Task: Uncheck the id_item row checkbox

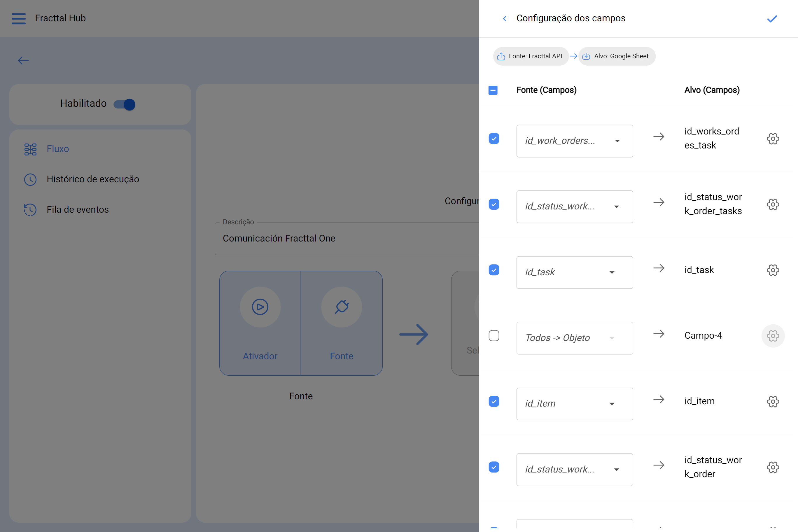Action: (494, 401)
